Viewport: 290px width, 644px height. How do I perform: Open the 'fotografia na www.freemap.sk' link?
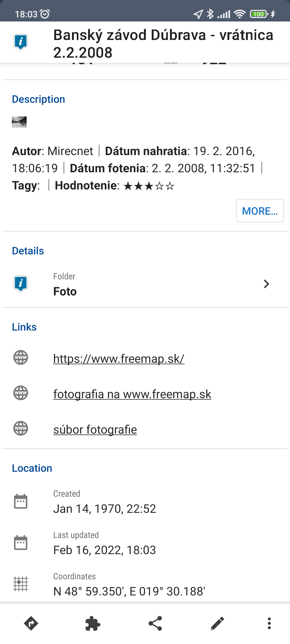[132, 394]
